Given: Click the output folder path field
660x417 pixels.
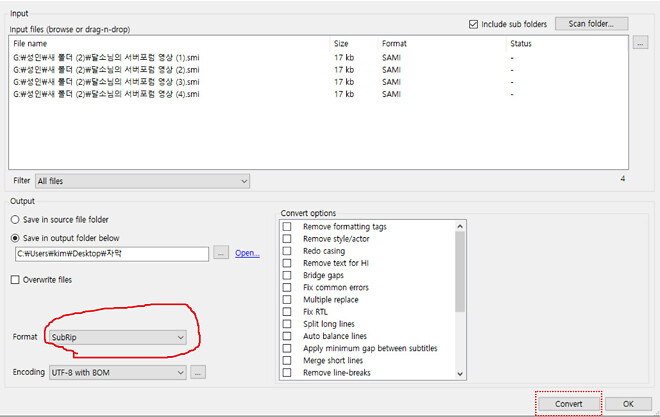Looking at the screenshot, I should [112, 254].
